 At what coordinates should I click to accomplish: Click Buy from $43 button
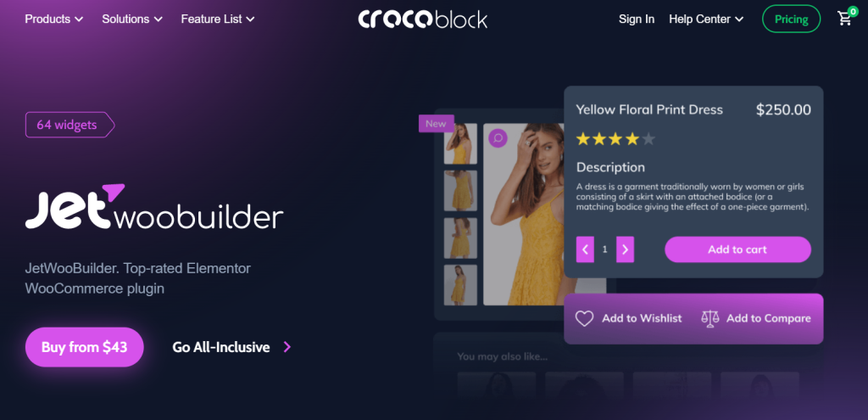[84, 347]
